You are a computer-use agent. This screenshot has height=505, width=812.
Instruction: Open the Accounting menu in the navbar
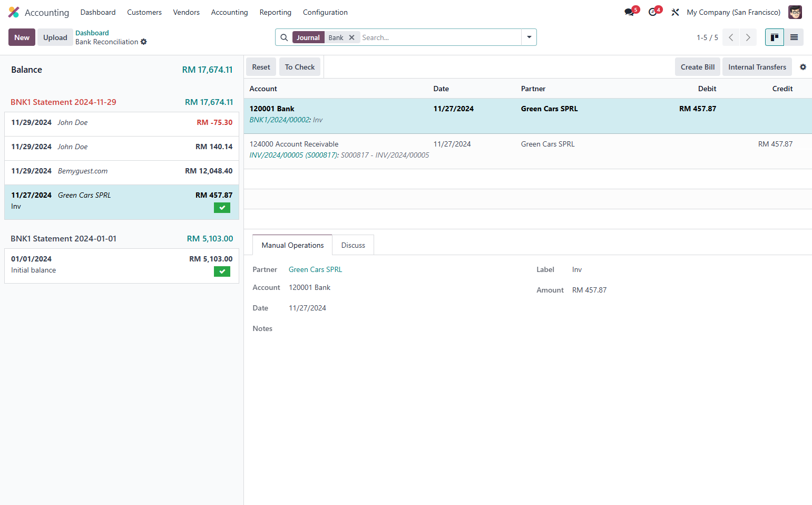[229, 12]
